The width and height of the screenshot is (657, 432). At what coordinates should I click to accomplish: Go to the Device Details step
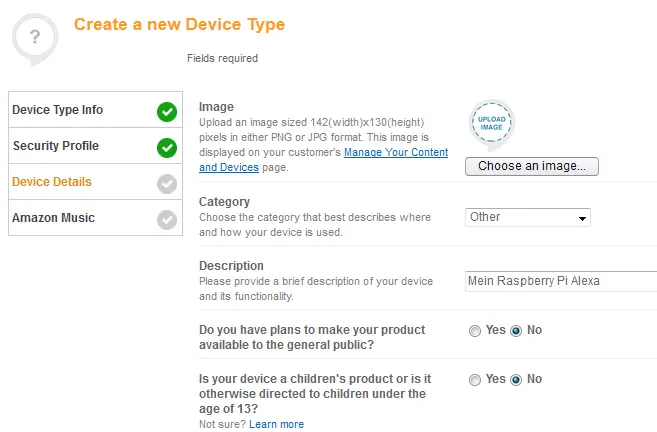96,182
